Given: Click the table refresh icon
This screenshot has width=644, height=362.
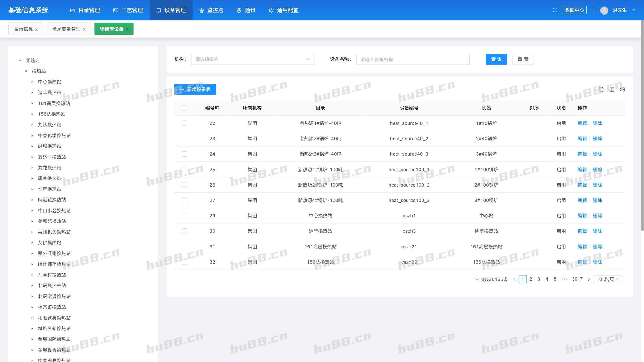Looking at the screenshot, I should 601,89.
